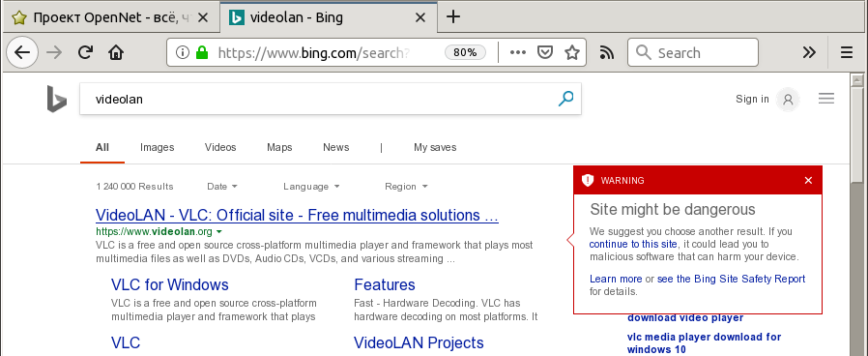Select the All results tab

point(102,147)
